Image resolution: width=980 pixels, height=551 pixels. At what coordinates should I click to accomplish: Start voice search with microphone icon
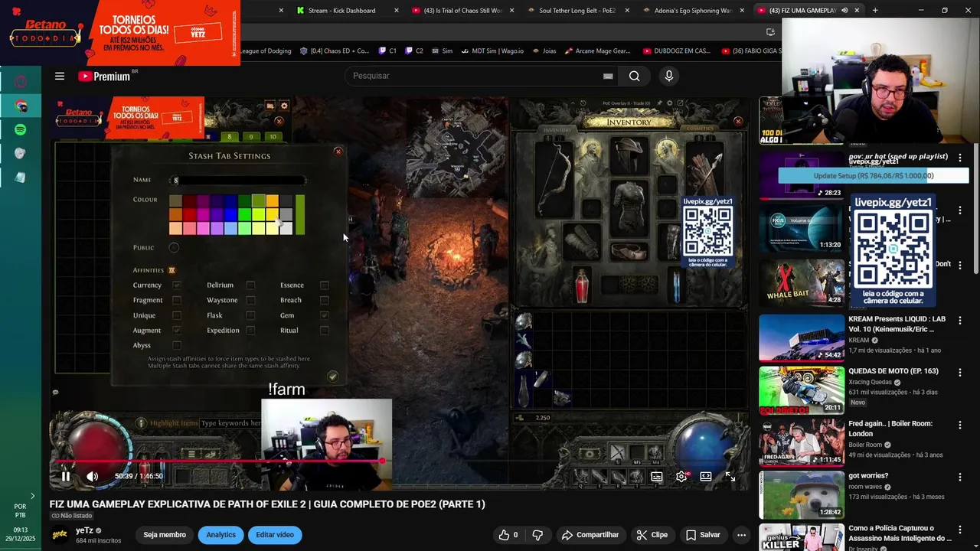tap(668, 76)
